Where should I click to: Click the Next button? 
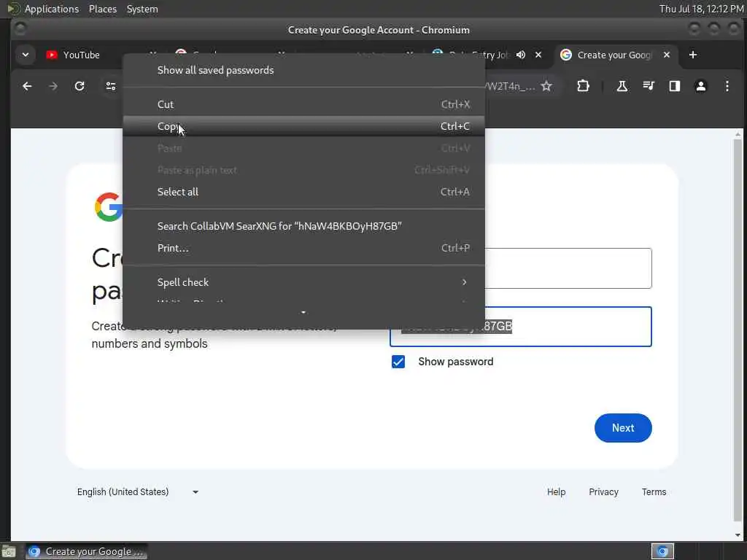(623, 428)
